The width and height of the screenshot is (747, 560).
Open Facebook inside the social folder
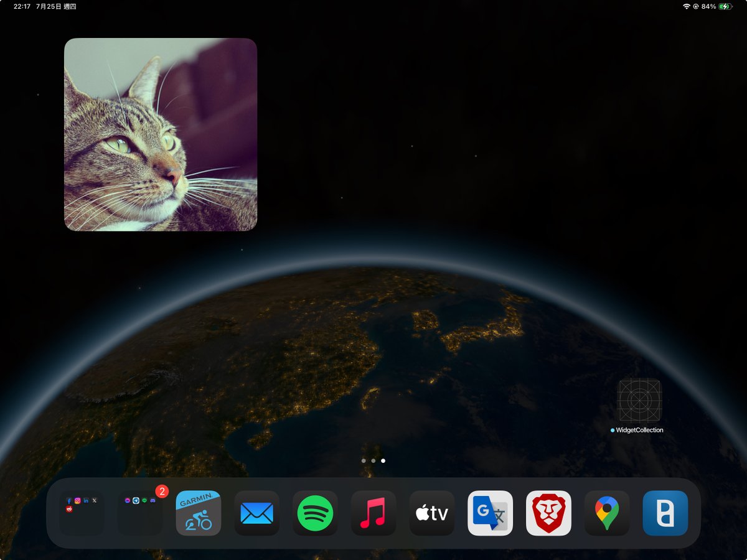pyautogui.click(x=69, y=500)
